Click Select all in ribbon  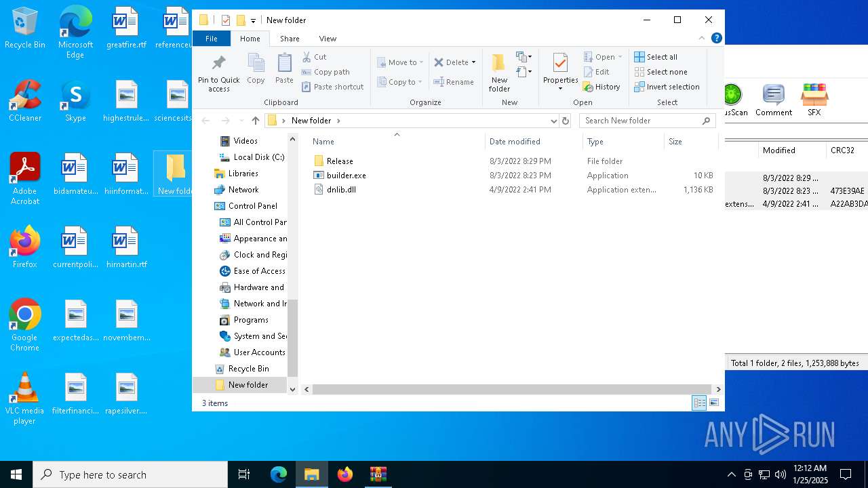[x=656, y=57]
